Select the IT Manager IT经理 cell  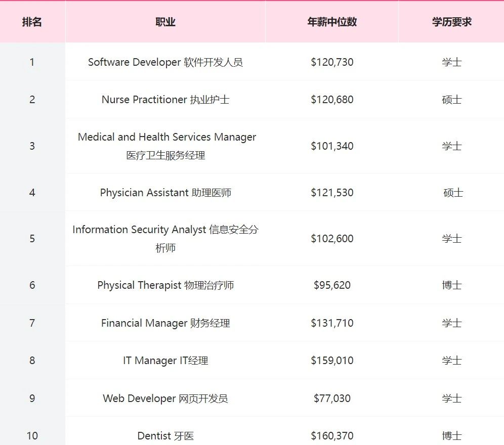click(x=165, y=361)
